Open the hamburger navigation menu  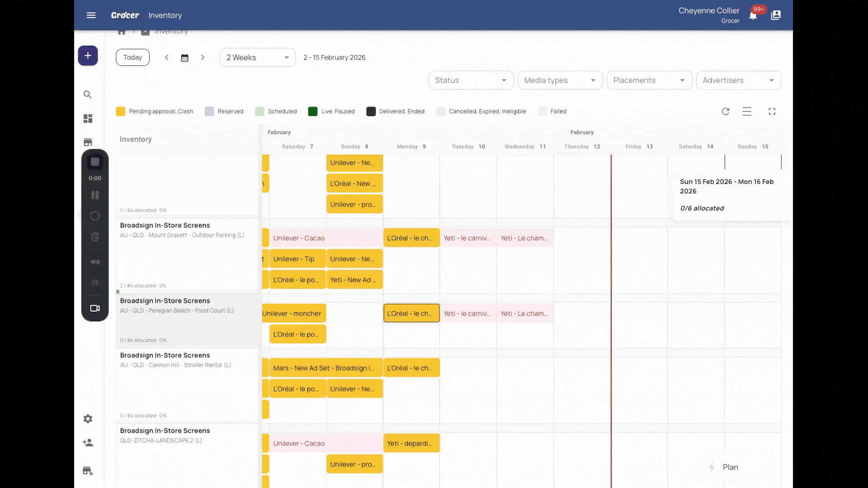coord(91,15)
